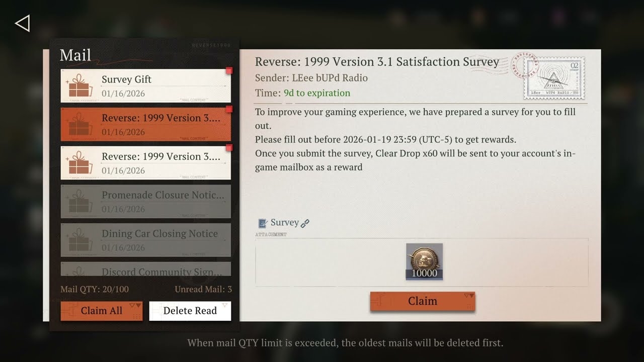Click the LEee bUPd Radio postage stamp
Screen dimensions: 644x362
click(554, 77)
